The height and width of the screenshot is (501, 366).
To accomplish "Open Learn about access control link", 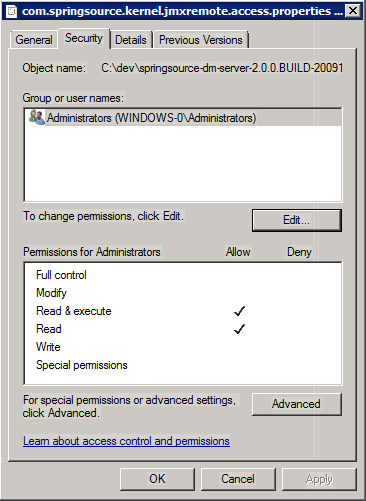I will pyautogui.click(x=126, y=441).
